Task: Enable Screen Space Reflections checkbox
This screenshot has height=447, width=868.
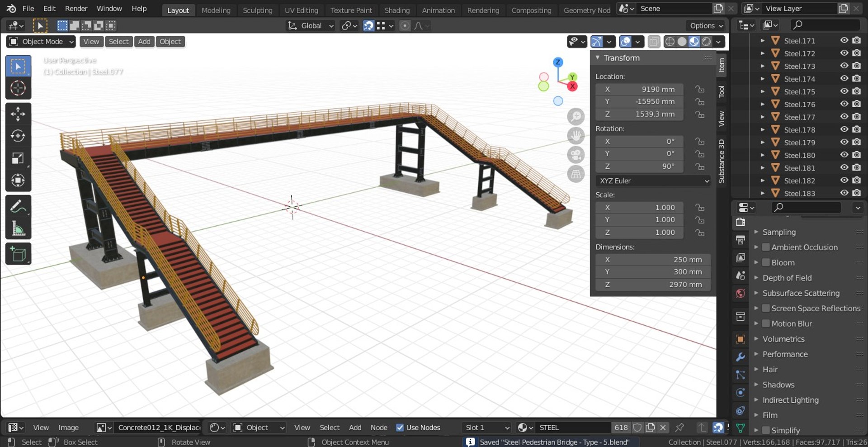Action: (x=766, y=309)
